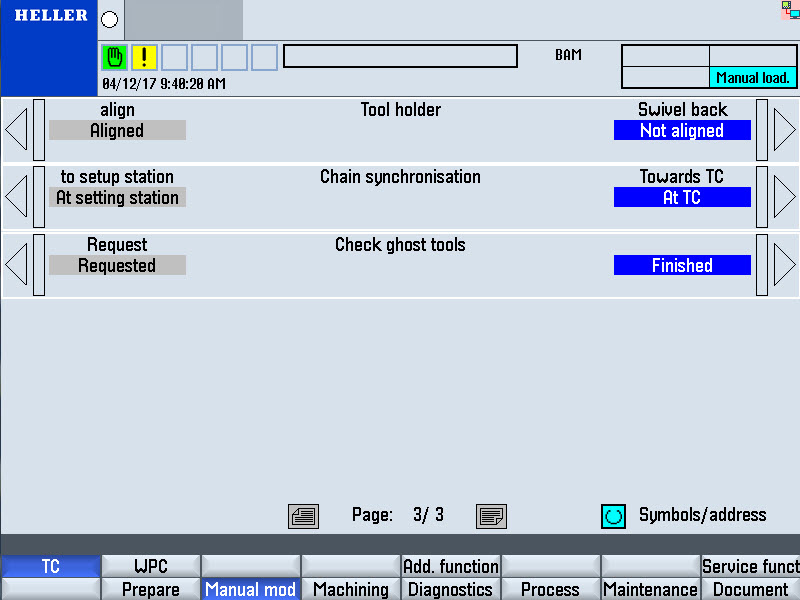Click left arrow for Tool holder align
Screen dimensions: 800x600
16,130
